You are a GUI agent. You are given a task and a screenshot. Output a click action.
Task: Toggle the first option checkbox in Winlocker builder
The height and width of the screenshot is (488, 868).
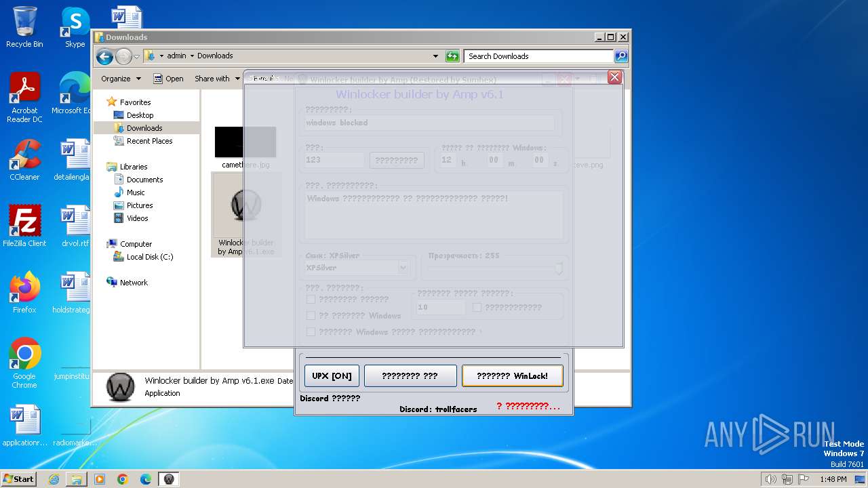[311, 299]
